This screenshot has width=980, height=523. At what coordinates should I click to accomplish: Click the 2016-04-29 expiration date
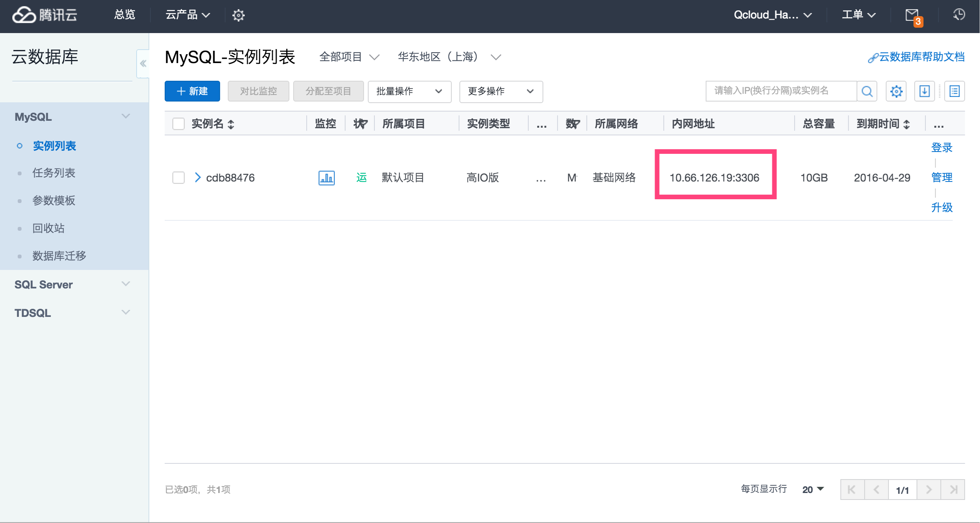coord(882,178)
